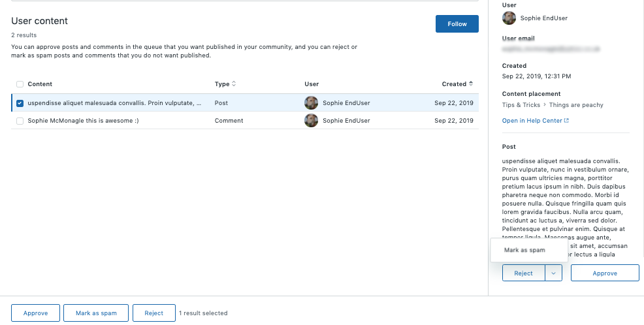This screenshot has width=644, height=325.
Task: Open the Tips & Tricks breadcrumb topic
Action: click(521, 105)
